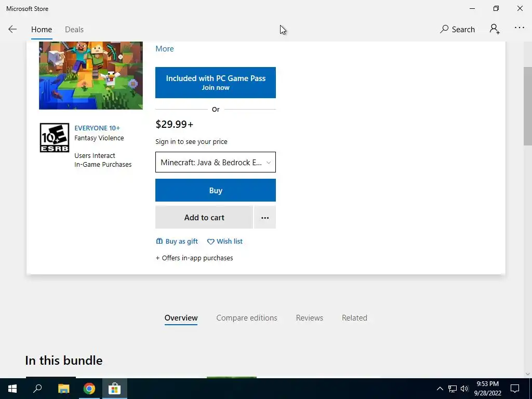Open network status tray icon
This screenshot has height=399, width=532.
tap(453, 389)
